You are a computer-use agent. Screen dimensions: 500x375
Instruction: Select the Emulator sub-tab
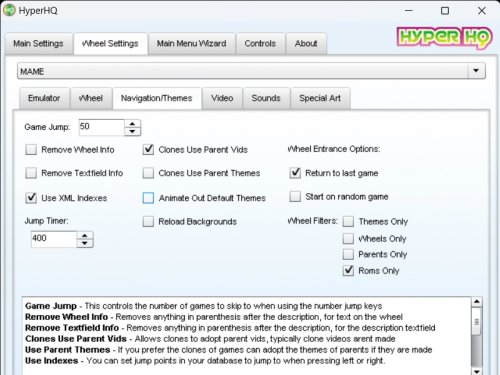(44, 98)
